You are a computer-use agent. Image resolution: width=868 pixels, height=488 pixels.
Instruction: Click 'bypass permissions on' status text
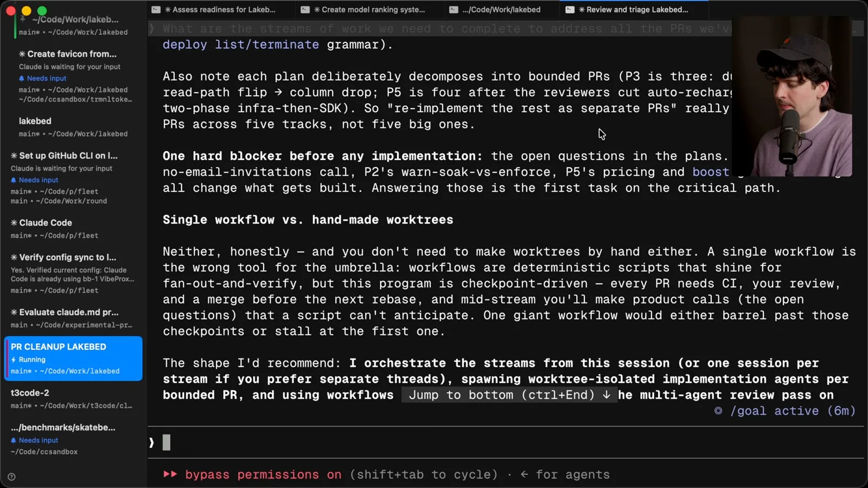click(263, 474)
